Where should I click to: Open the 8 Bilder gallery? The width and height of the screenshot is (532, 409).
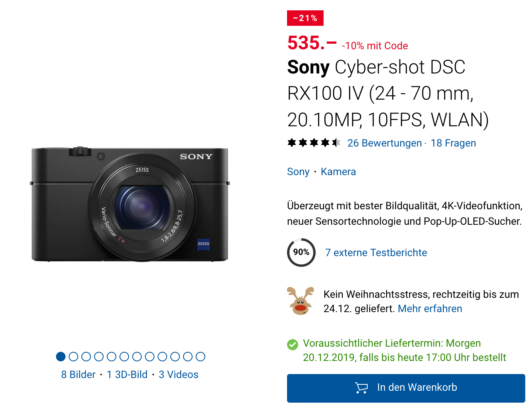[x=78, y=374]
